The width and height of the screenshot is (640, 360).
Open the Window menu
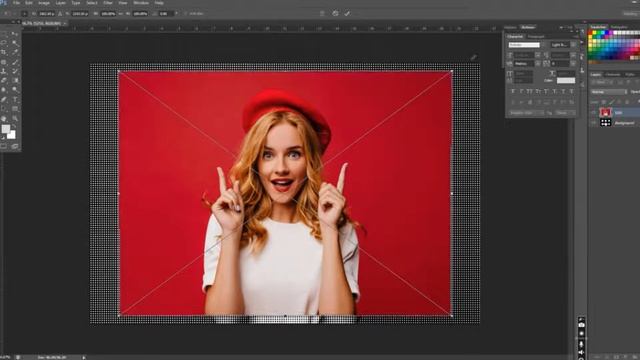click(141, 3)
